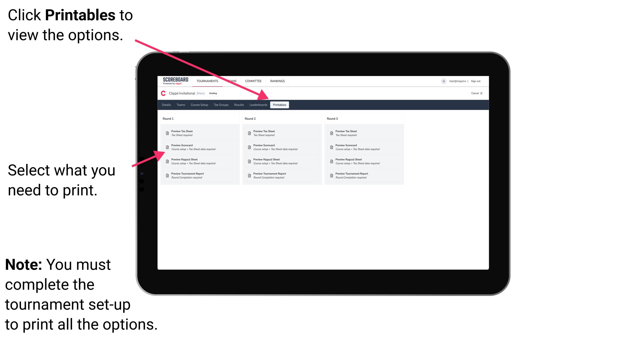Select Preview Tee Sheet for Round 2

pos(264,133)
